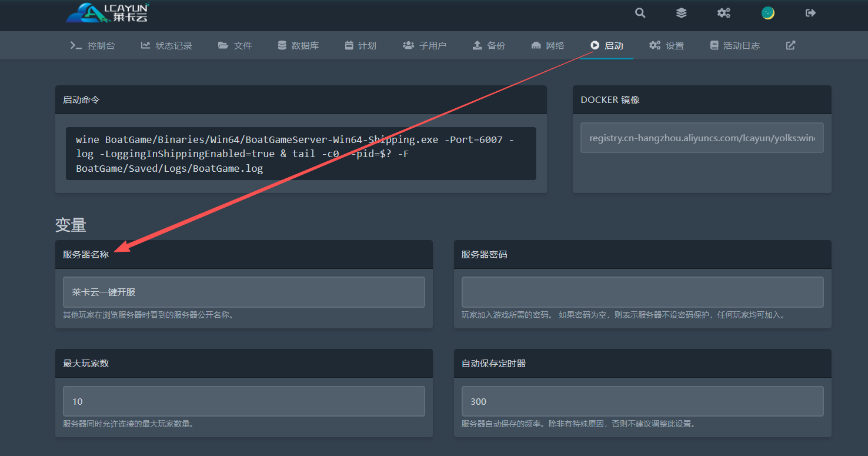
Task: Open the 控制台 console tab
Action: click(92, 45)
